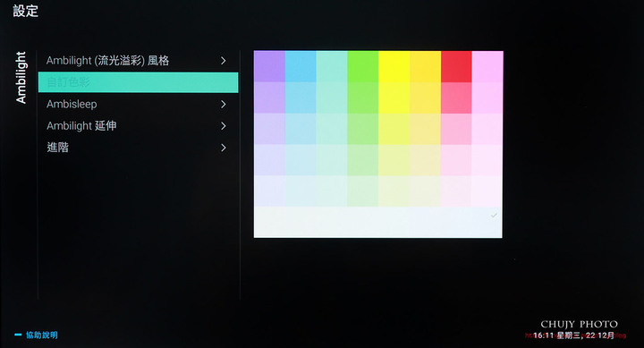Viewport: 644px width, 348px height.
Task: Open the Ambilight 延伸 menu item
Action: pos(138,126)
